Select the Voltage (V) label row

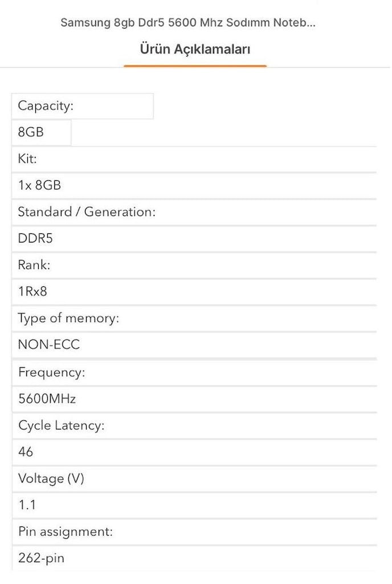194,478
